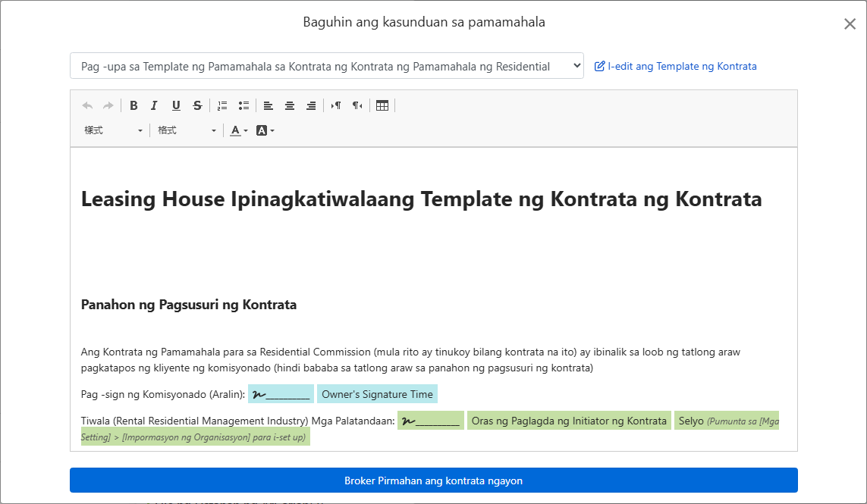Close the Baguhin ang kasunduan dialog

(850, 23)
